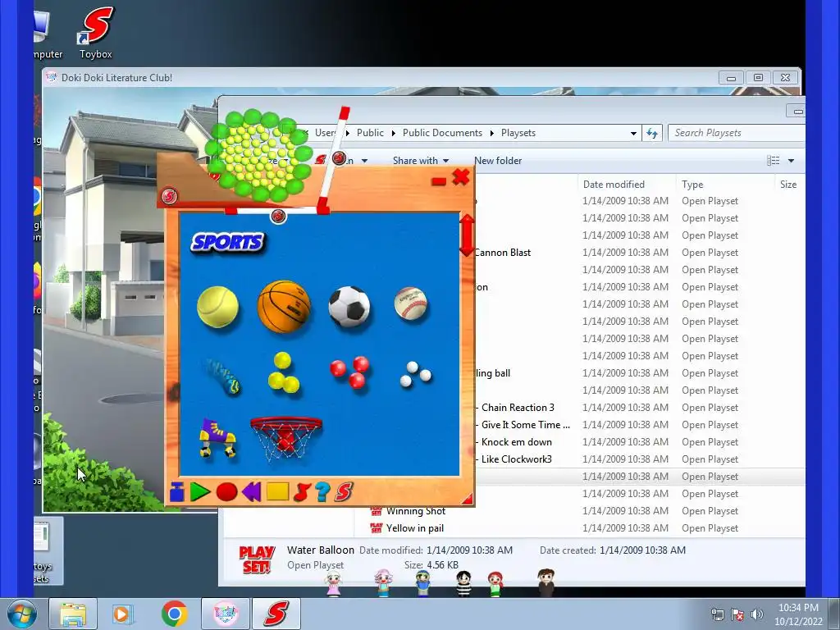
Task: Select the three white balls toy
Action: (x=415, y=374)
